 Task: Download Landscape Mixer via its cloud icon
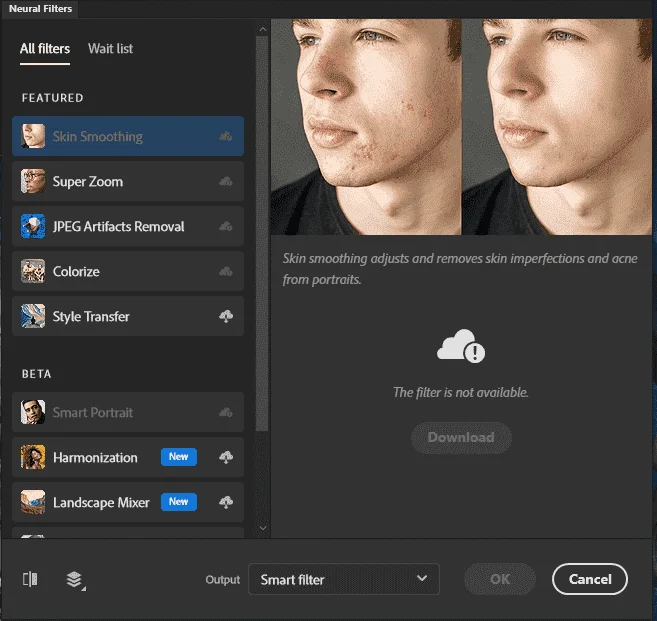tap(226, 502)
